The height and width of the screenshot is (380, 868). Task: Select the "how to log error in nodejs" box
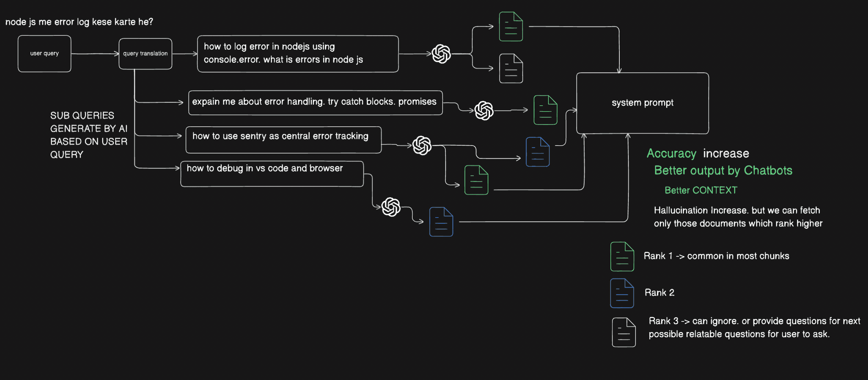point(298,54)
